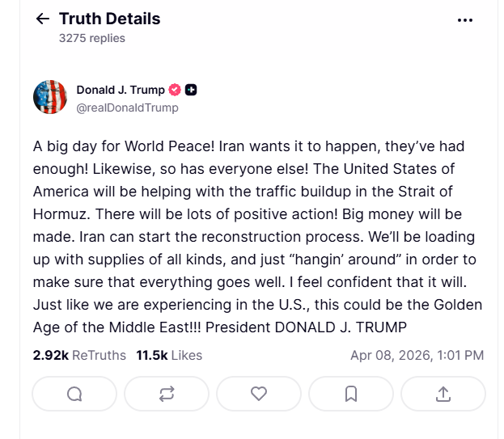Bookmark this Truth post
The image size is (504, 439).
pyautogui.click(x=351, y=394)
